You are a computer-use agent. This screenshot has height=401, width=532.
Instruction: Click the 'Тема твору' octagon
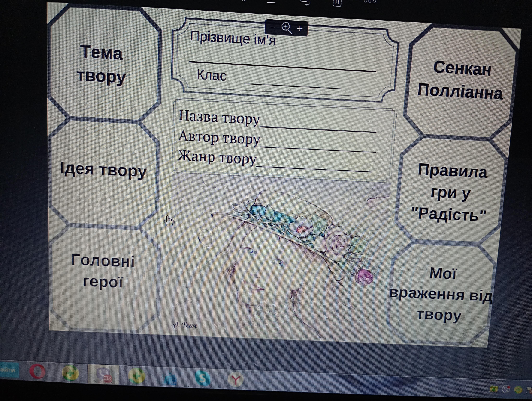coord(102,64)
